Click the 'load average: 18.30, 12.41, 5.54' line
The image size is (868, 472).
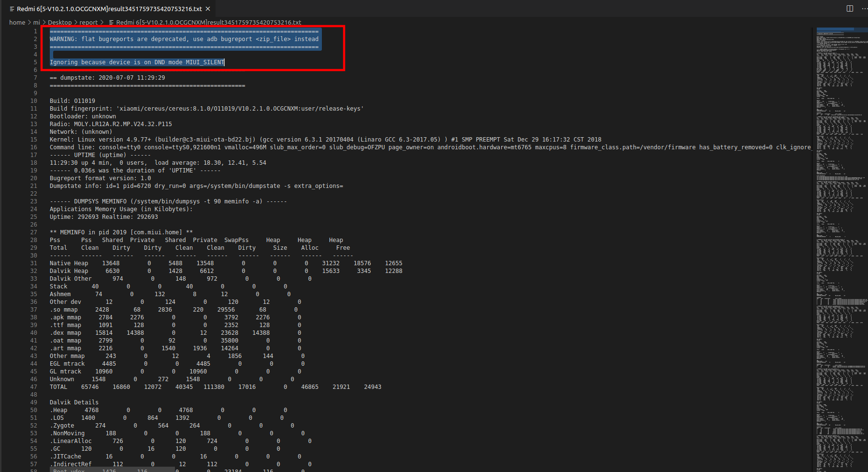pos(158,163)
